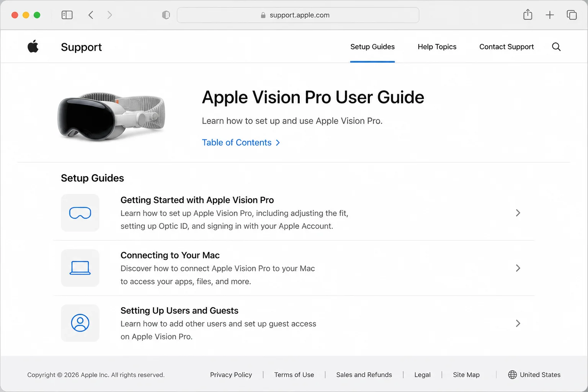Open Getting Started with Apple Vision Pro

197,200
